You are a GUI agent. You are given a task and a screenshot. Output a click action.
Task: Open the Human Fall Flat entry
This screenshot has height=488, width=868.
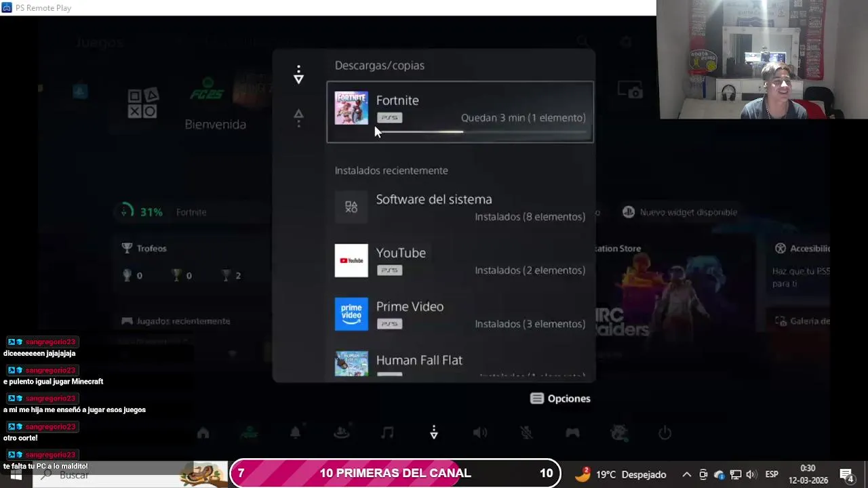pyautogui.click(x=460, y=364)
